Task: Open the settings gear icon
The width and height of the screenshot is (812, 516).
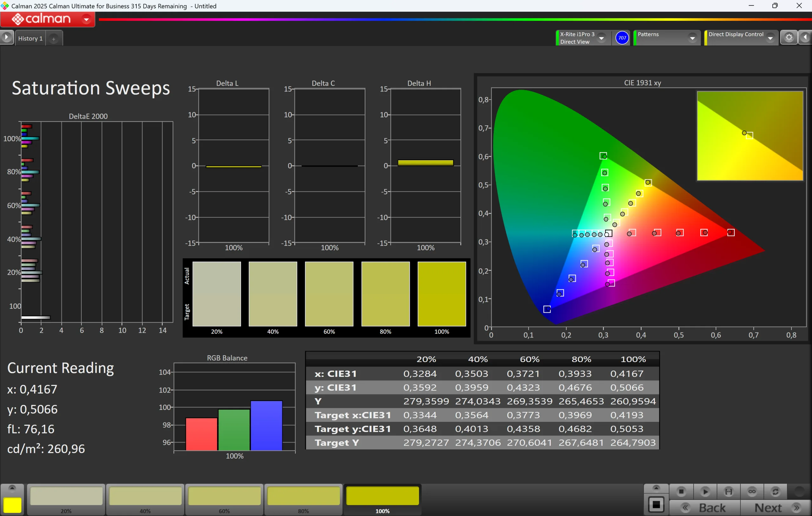Action: (x=789, y=37)
